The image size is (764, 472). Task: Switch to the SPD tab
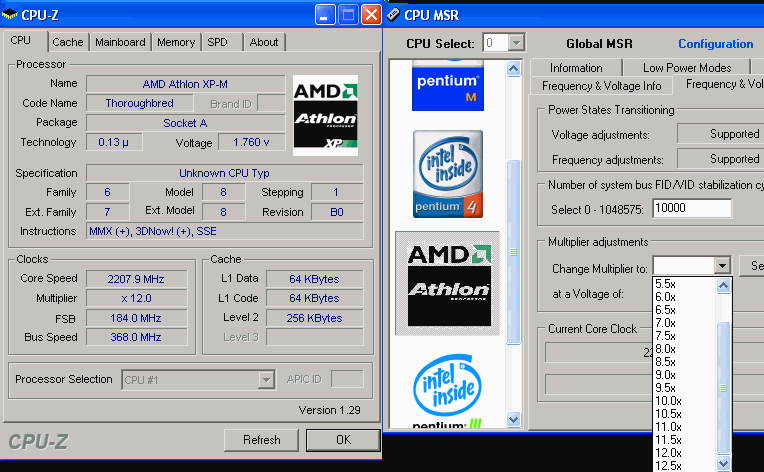coord(217,42)
